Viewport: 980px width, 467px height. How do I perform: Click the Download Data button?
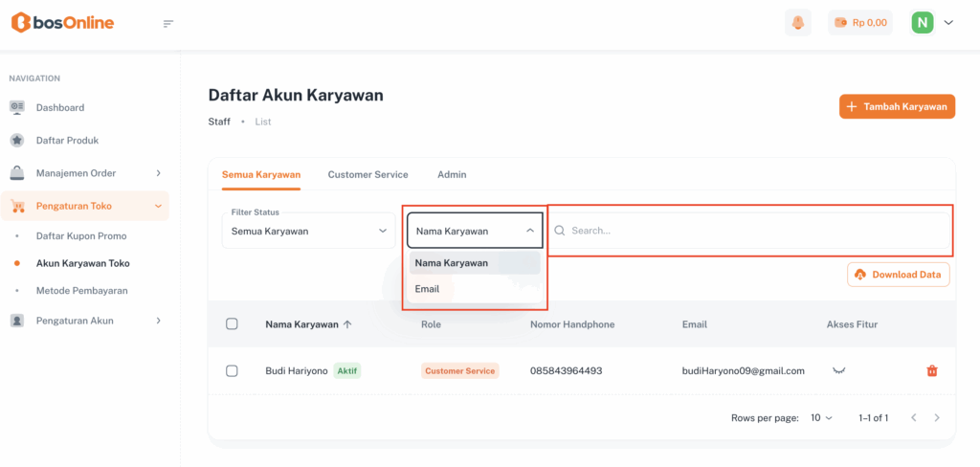tap(898, 275)
